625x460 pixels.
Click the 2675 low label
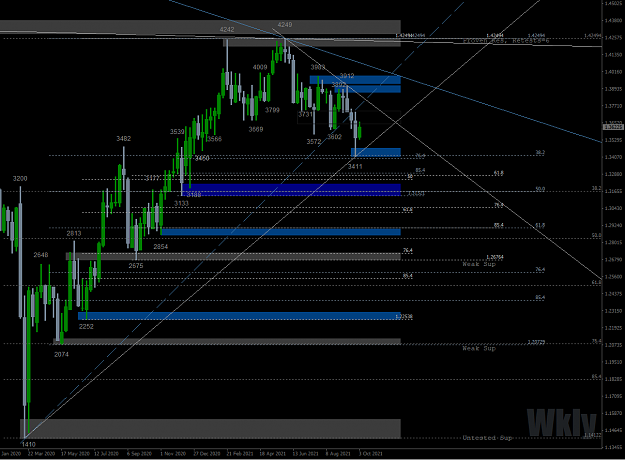click(x=136, y=265)
